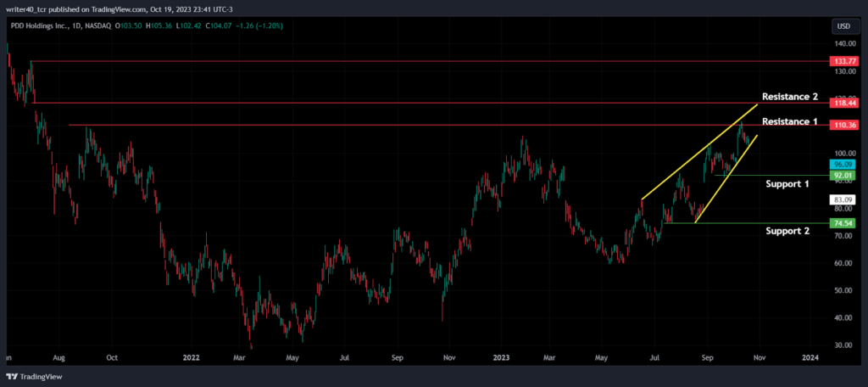Click the Nov label on the time axis near 2024
868x387 pixels.
click(759, 357)
